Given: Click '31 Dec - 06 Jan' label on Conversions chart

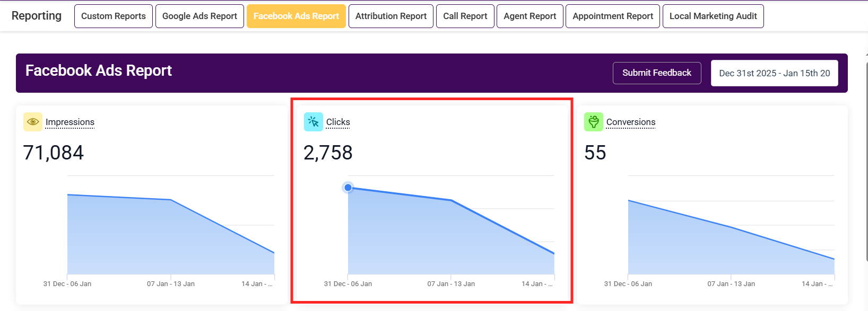Looking at the screenshot, I should click(x=628, y=284).
